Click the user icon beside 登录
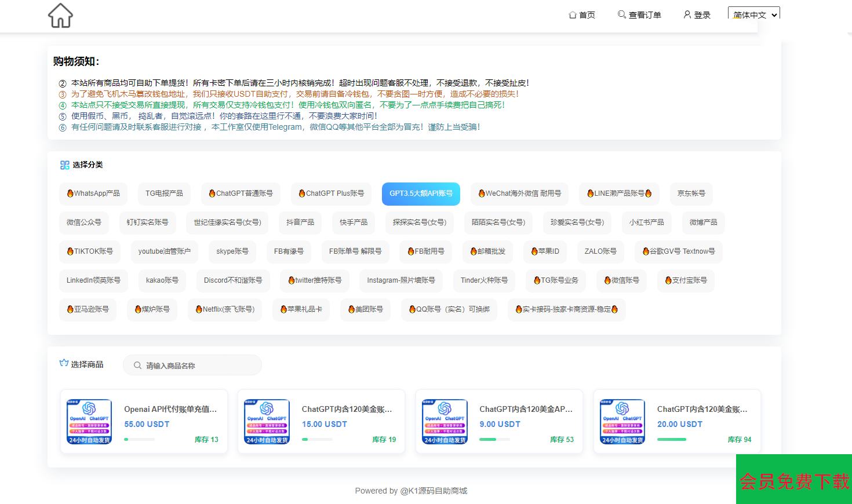The image size is (852, 504). click(687, 14)
